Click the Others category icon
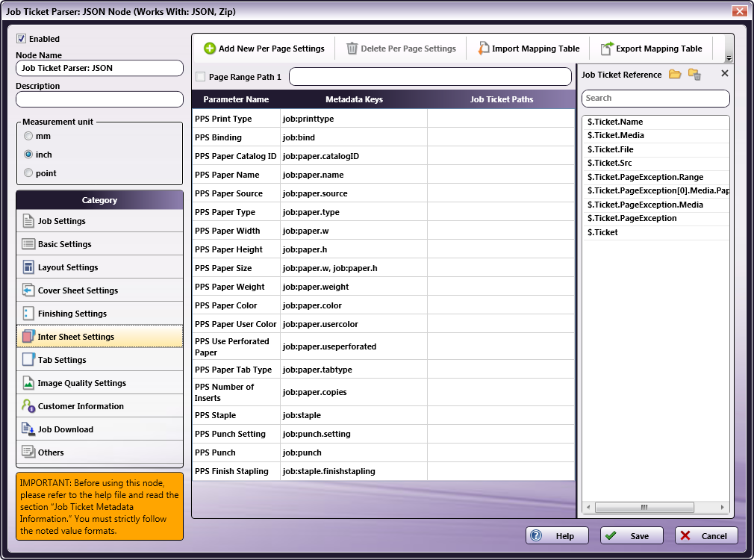Screen dimensions: 754x560 coord(28,452)
